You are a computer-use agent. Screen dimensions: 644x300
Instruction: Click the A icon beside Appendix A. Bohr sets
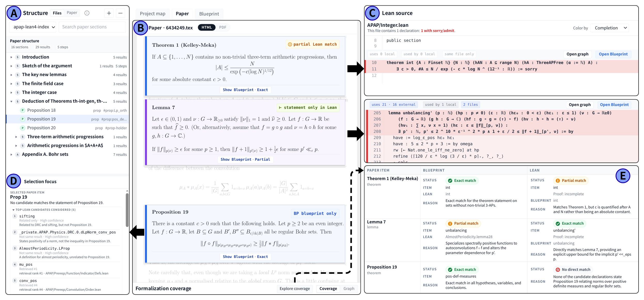point(18,155)
